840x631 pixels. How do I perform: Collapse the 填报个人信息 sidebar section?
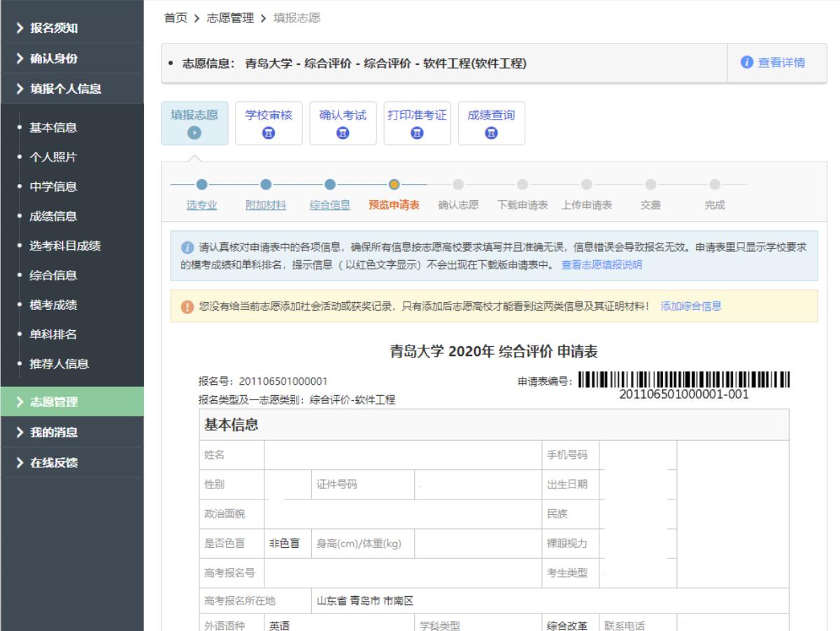(72, 88)
